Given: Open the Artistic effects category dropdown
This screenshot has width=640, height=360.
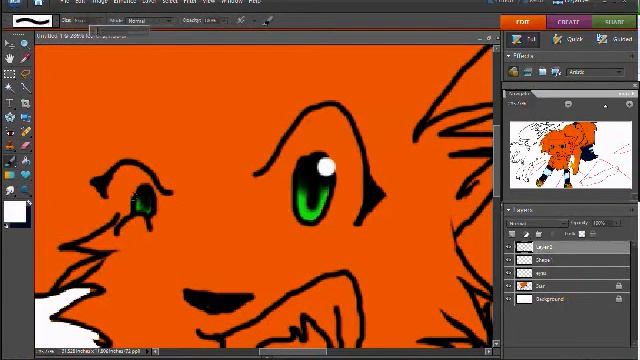Looking at the screenshot, I should pyautogui.click(x=596, y=72).
